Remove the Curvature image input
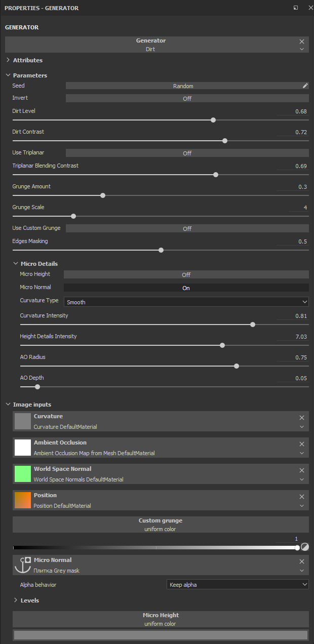The image size is (314, 644). (302, 418)
